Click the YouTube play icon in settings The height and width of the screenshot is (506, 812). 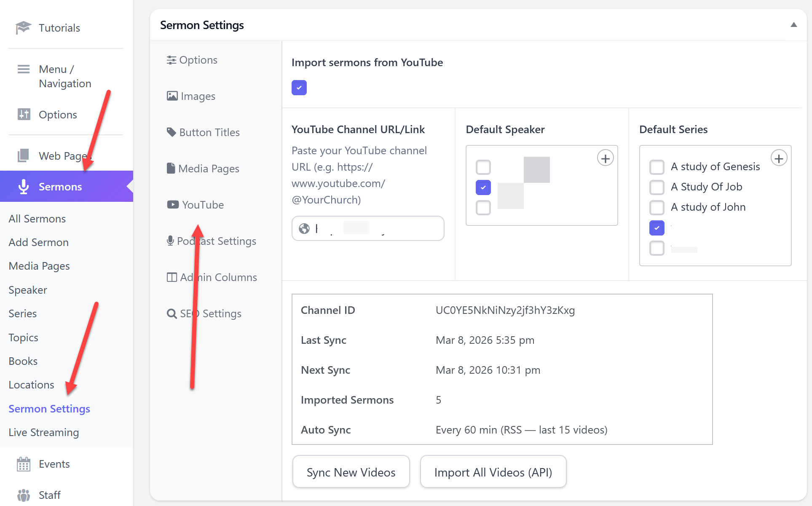pos(172,205)
